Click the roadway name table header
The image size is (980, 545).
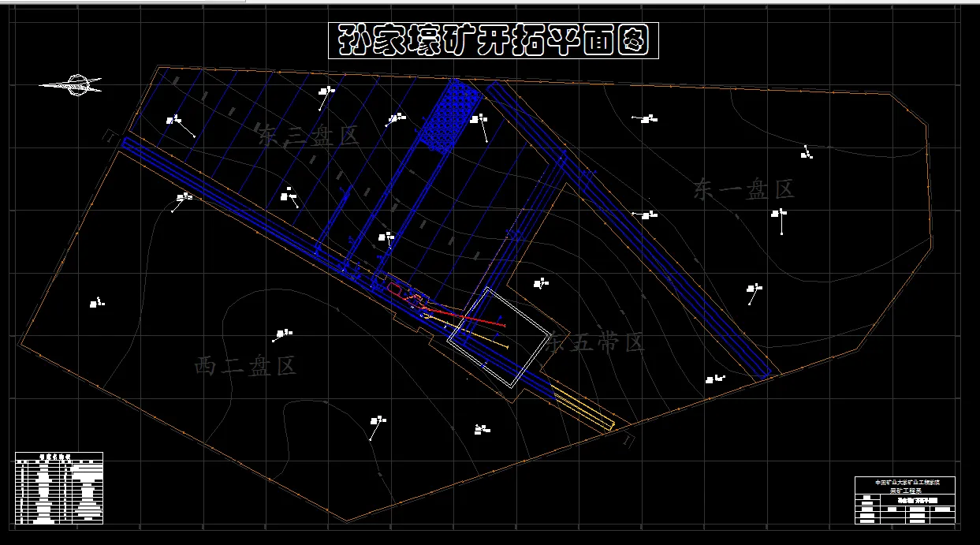59,456
